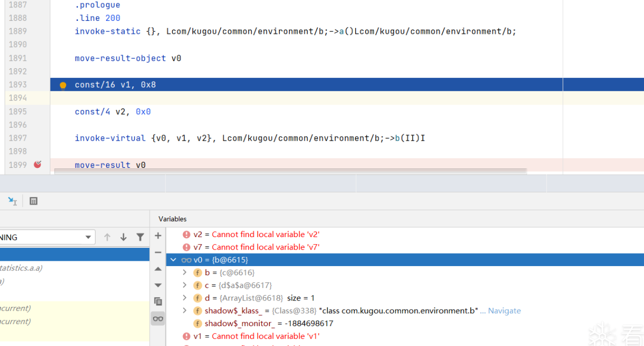The image size is (644, 346).
Task: Open the Evaluate Expression calculator
Action: click(x=33, y=201)
